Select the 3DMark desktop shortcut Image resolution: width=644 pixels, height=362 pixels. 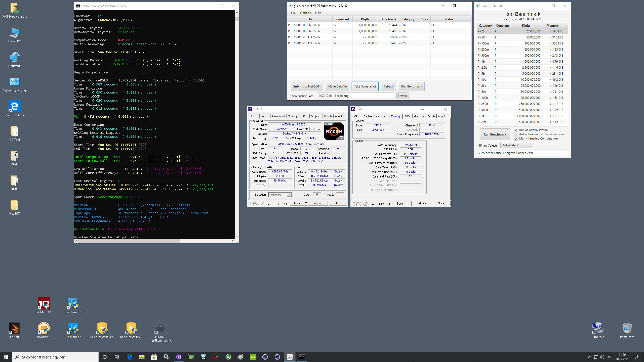click(x=14, y=330)
